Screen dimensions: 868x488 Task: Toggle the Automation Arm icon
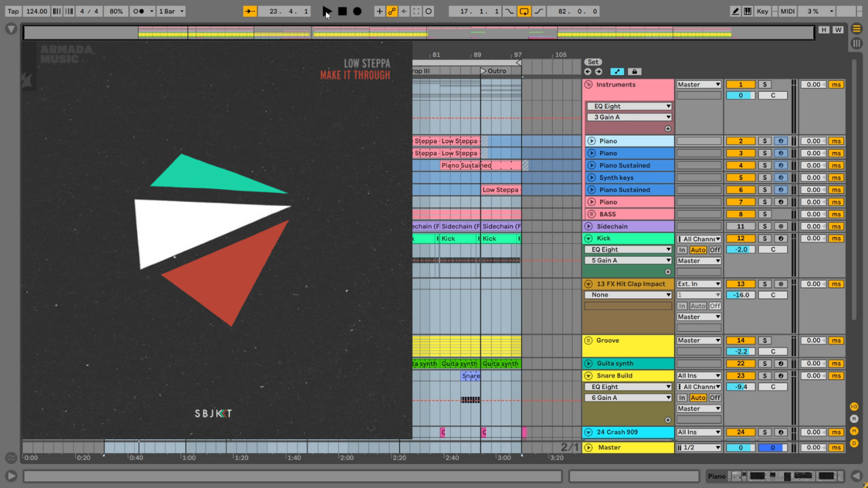[392, 12]
